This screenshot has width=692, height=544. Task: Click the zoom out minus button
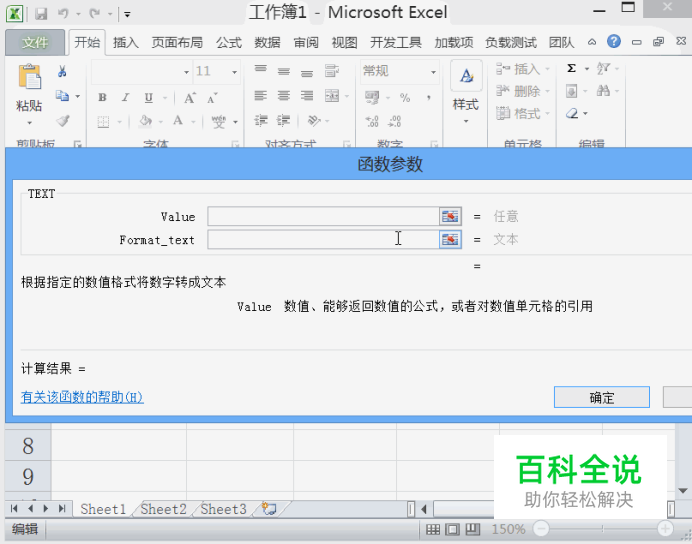[541, 528]
